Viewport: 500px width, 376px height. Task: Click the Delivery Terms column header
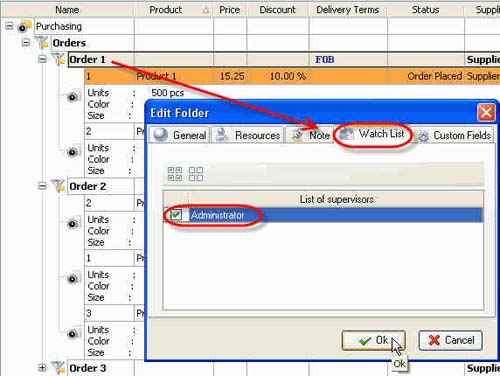348,10
